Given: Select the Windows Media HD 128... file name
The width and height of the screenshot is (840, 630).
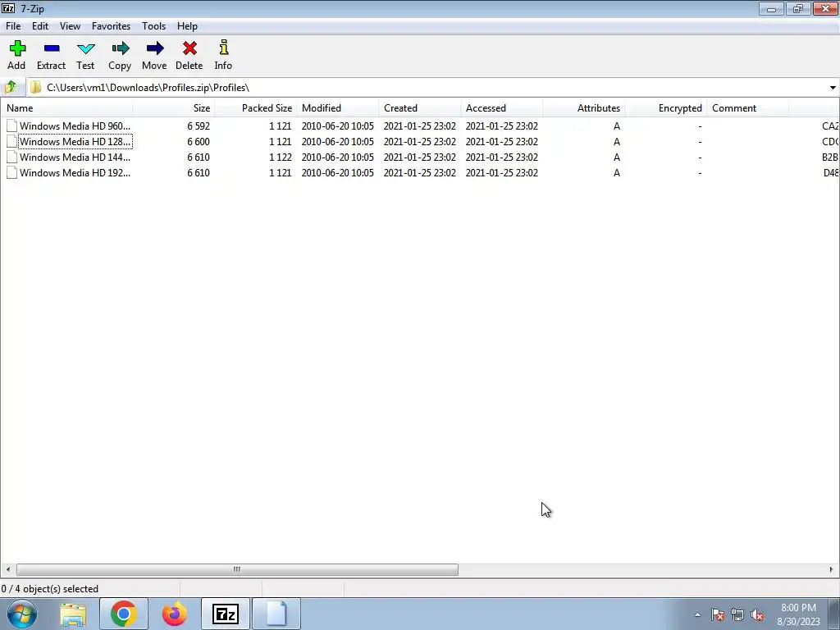Looking at the screenshot, I should (75, 141).
